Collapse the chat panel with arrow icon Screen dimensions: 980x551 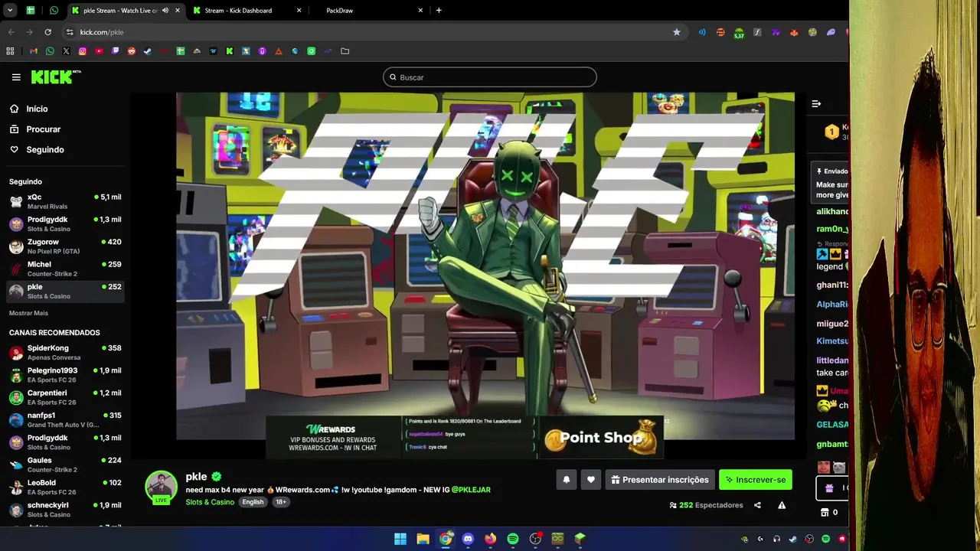pyautogui.click(x=816, y=103)
